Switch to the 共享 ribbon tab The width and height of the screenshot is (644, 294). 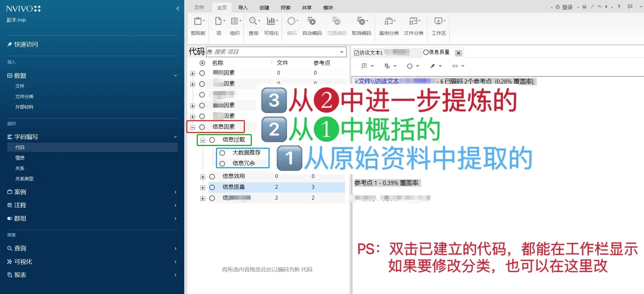[307, 7]
